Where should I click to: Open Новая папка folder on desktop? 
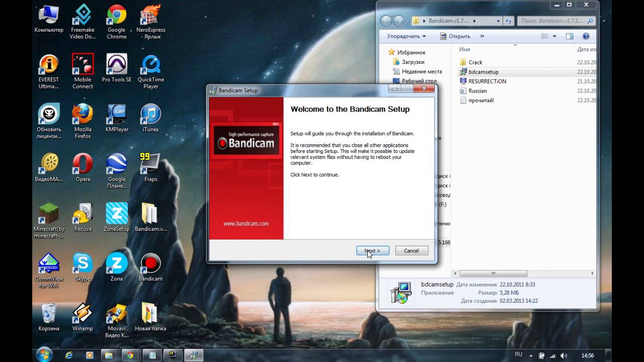[150, 317]
